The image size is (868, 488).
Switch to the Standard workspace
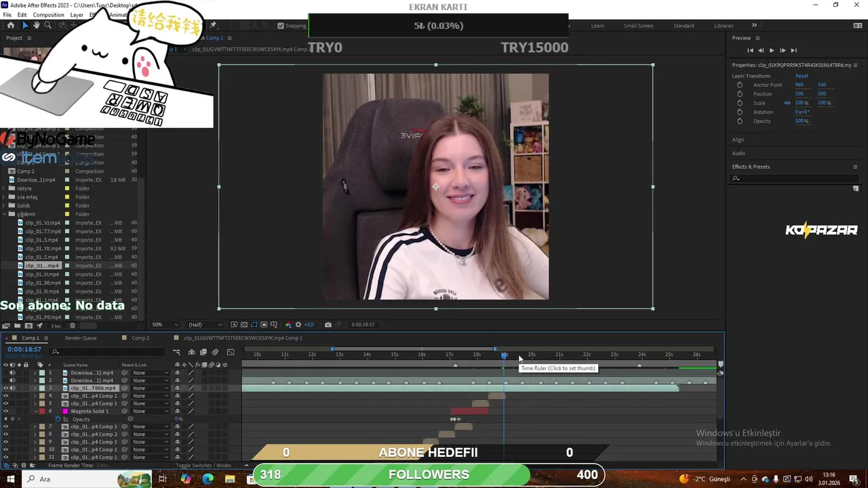(684, 26)
